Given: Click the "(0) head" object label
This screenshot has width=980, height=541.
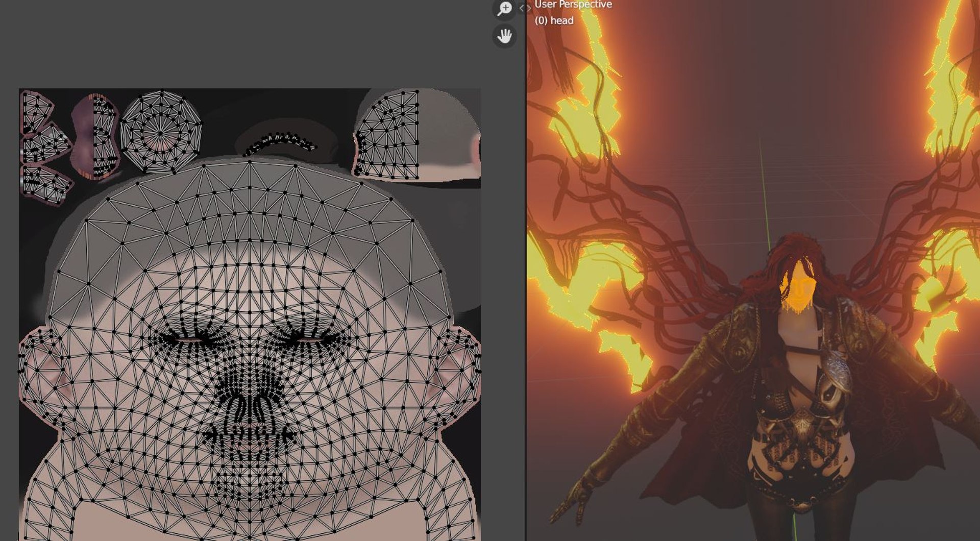Looking at the screenshot, I should pos(554,20).
